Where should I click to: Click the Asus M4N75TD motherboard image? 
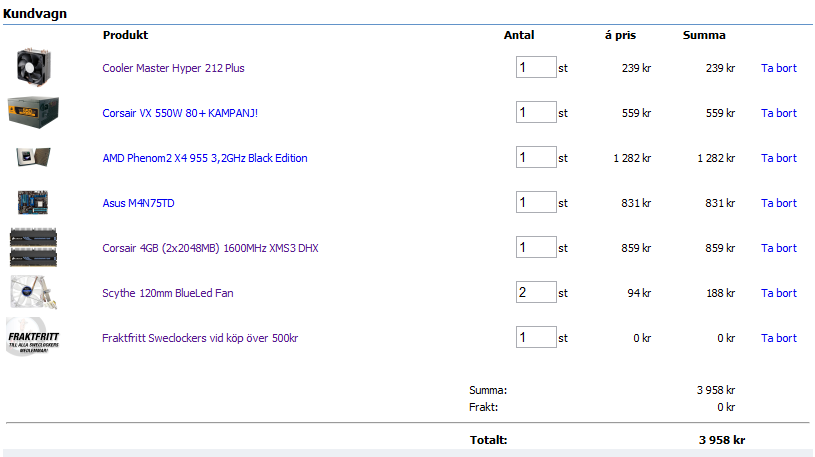(x=33, y=202)
